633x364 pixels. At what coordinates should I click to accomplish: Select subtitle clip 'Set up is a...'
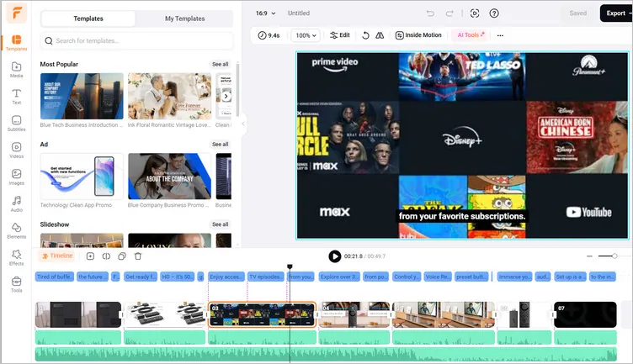pos(570,277)
